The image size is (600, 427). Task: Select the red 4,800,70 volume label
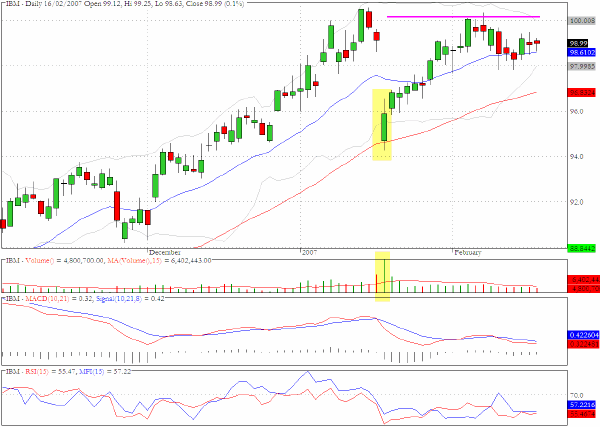click(x=584, y=289)
